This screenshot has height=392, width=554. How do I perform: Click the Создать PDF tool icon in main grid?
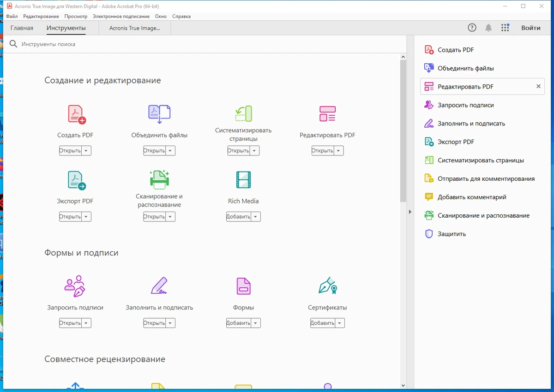77,114
